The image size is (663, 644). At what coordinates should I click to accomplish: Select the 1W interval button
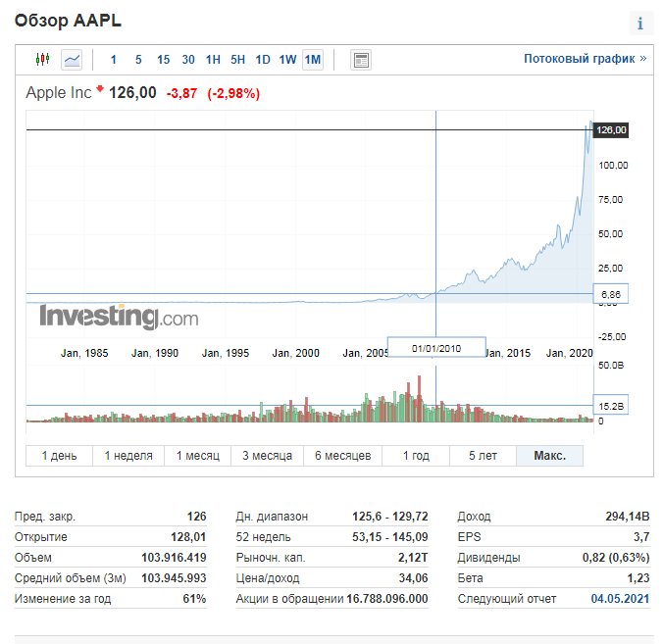pyautogui.click(x=287, y=60)
